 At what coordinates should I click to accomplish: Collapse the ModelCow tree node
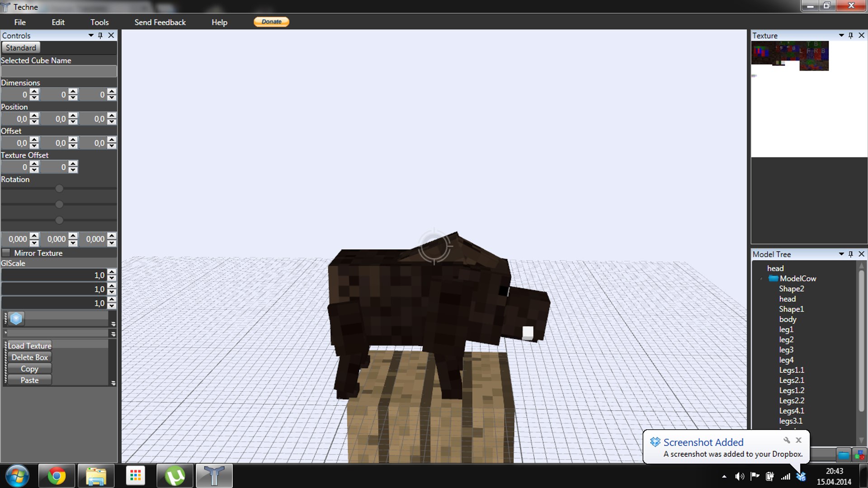[761, 279]
